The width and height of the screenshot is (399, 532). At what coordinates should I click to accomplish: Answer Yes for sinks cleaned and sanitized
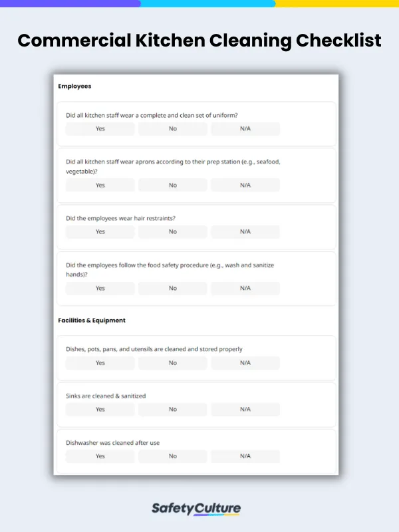100,409
